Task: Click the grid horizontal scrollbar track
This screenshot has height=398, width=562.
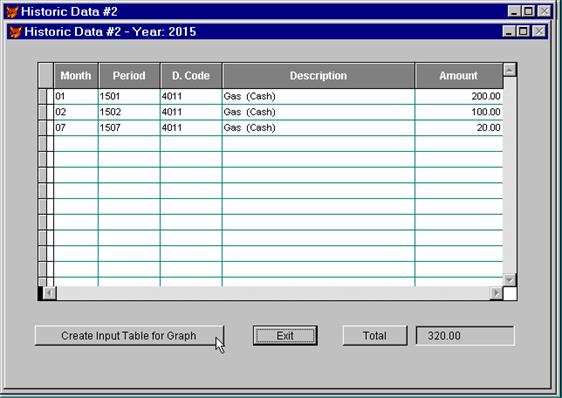Action: [273, 293]
